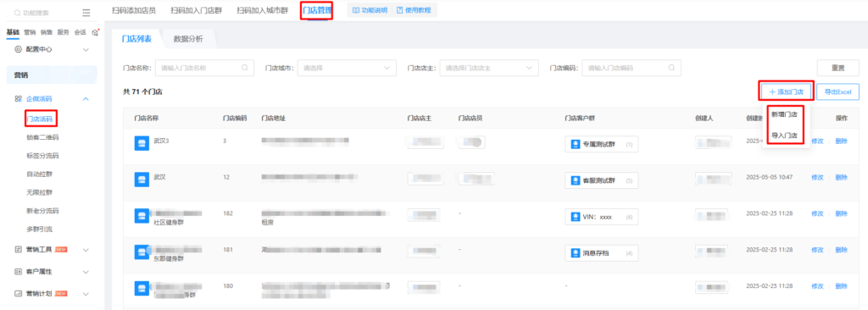Click the search magnifier in 门店名称 field

245,68
